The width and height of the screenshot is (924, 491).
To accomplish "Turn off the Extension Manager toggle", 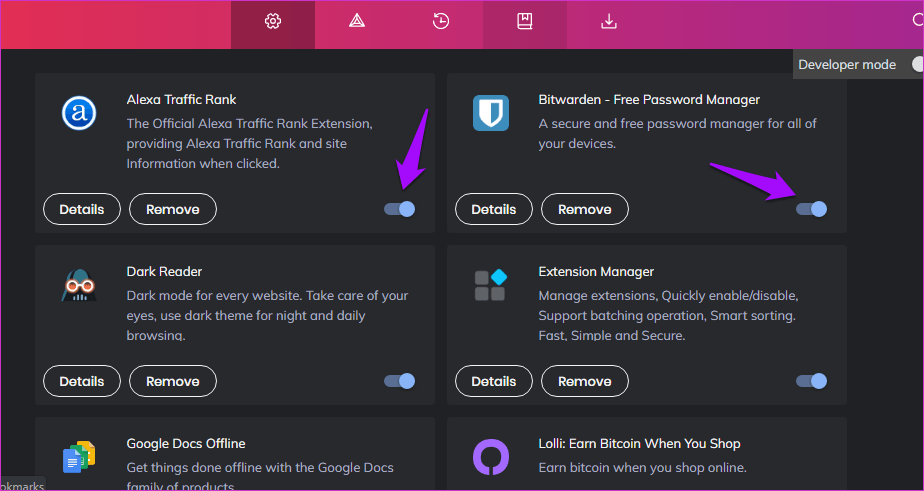I will tap(811, 381).
